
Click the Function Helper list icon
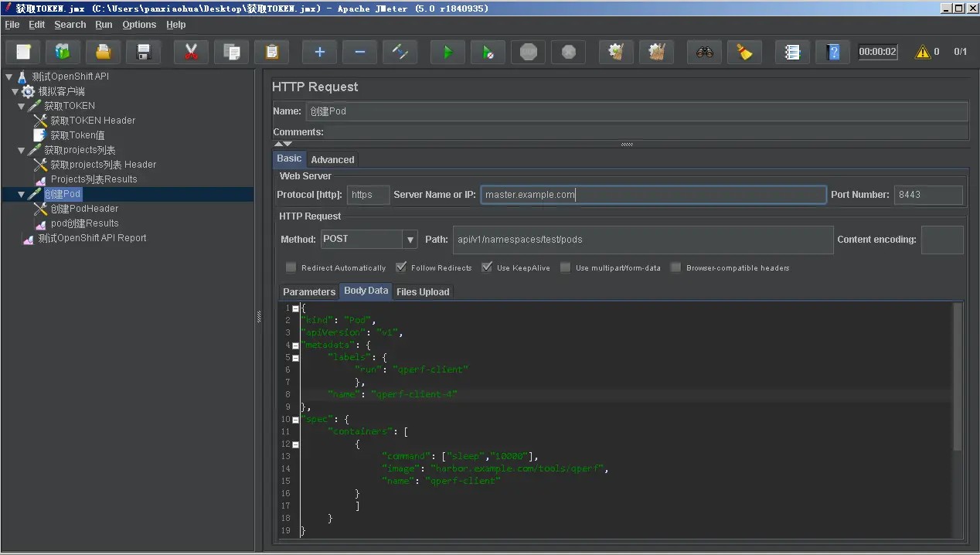[x=792, y=53]
